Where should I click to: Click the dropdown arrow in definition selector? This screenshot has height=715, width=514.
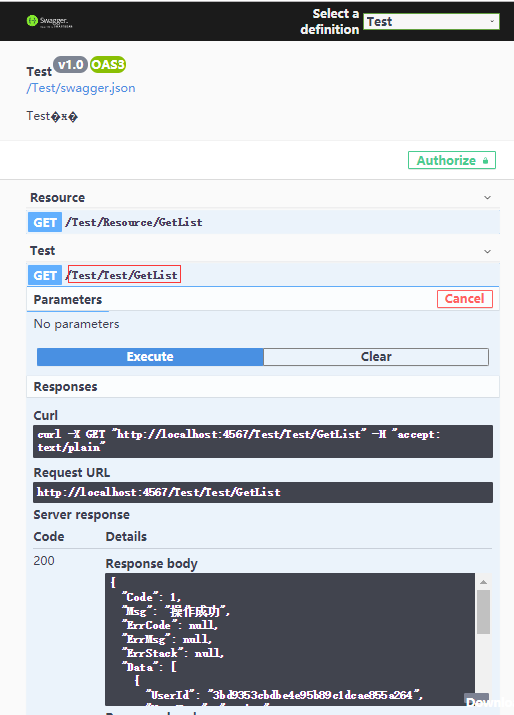pos(492,21)
